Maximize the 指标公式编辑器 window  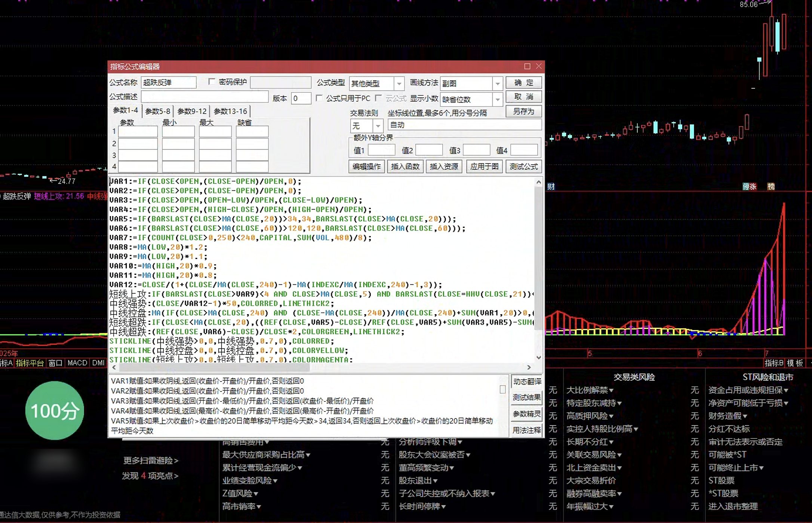tap(527, 66)
